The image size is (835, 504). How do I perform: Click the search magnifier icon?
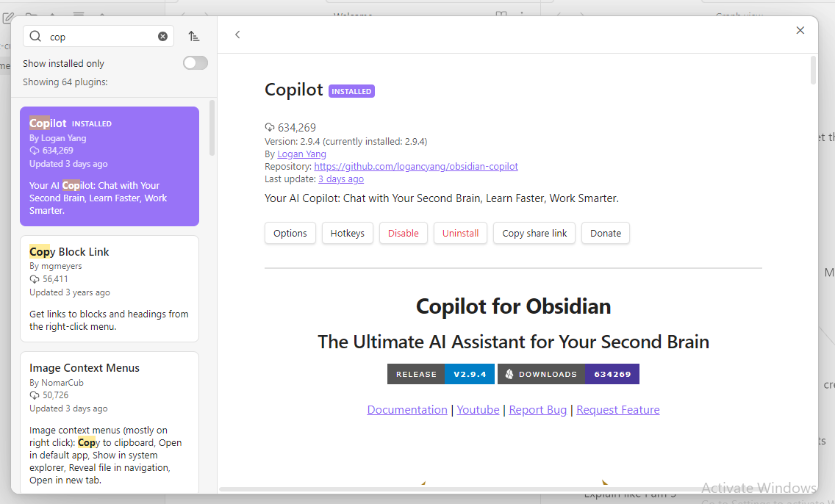tap(35, 36)
